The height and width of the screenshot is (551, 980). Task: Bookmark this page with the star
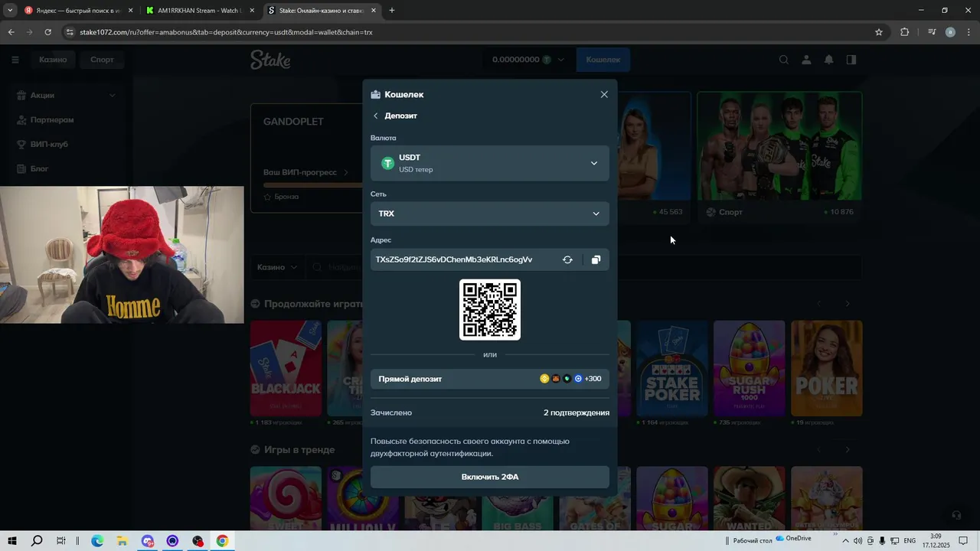[879, 32]
